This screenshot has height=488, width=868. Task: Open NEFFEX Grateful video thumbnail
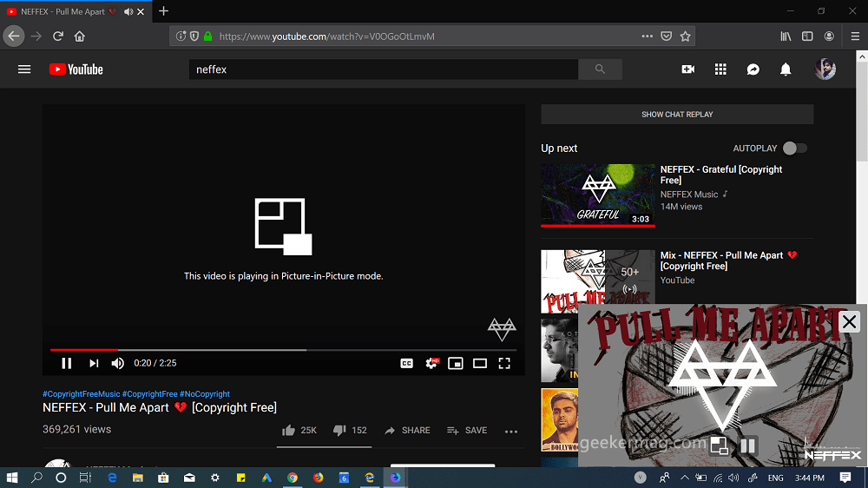pyautogui.click(x=598, y=195)
